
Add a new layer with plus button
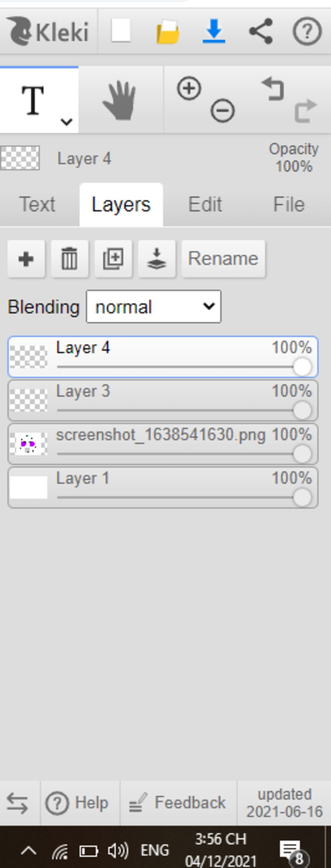coord(26,259)
